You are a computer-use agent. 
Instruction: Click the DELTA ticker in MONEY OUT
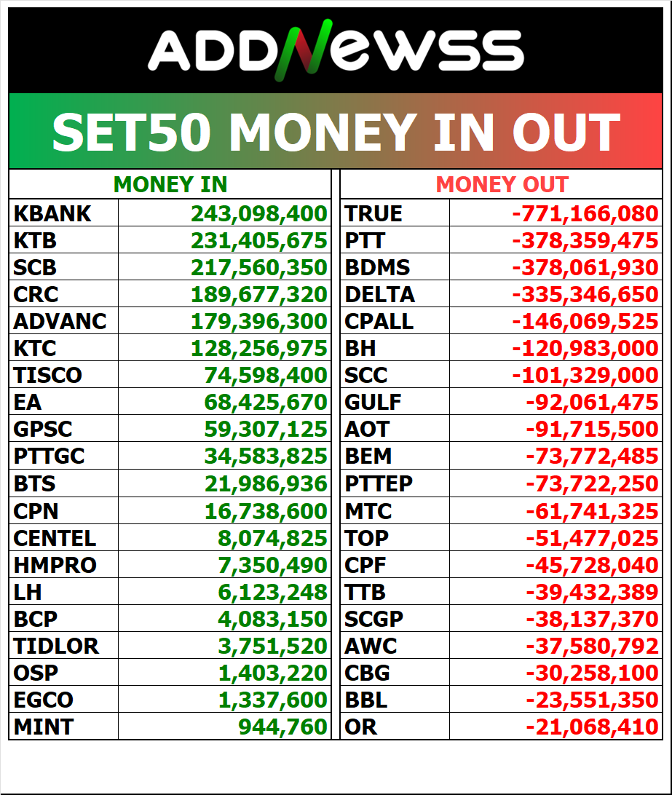(379, 294)
